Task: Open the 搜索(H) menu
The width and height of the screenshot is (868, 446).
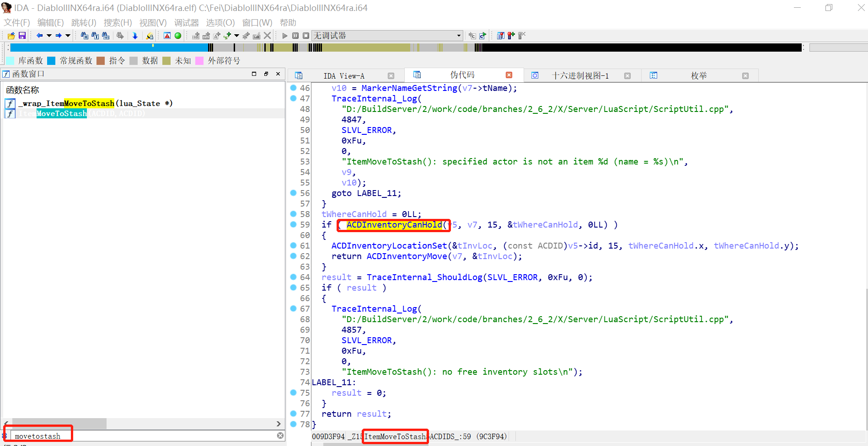Action: [x=118, y=22]
